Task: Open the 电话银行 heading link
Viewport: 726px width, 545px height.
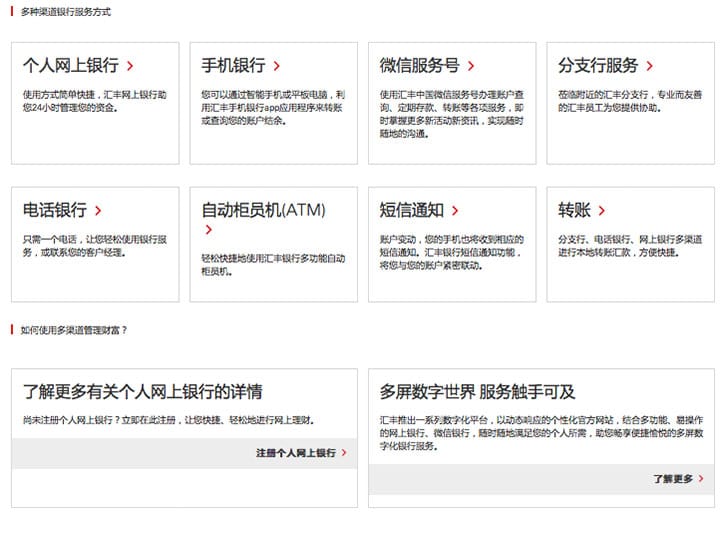Action: pyautogui.click(x=55, y=210)
